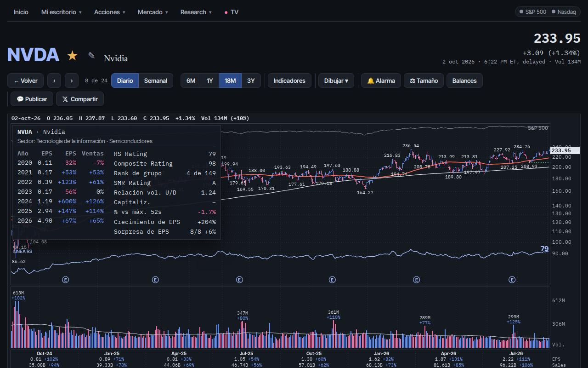Select the 6M time range
Viewport: 588px width, 368px height.
(x=191, y=80)
